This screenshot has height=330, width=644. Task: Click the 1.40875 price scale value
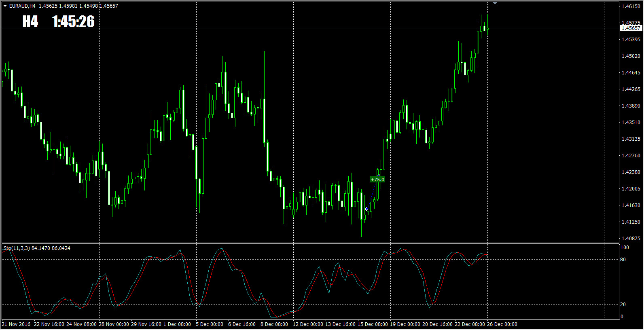pyautogui.click(x=631, y=239)
